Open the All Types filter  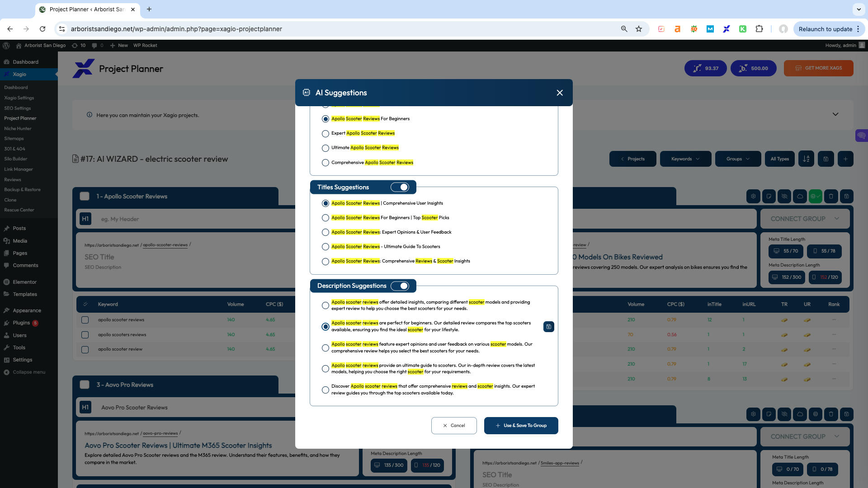click(x=779, y=159)
